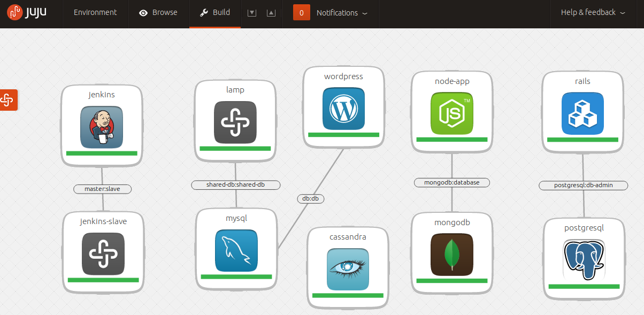Select the cassandra eye icon
This screenshot has height=315, width=644.
[x=348, y=269]
